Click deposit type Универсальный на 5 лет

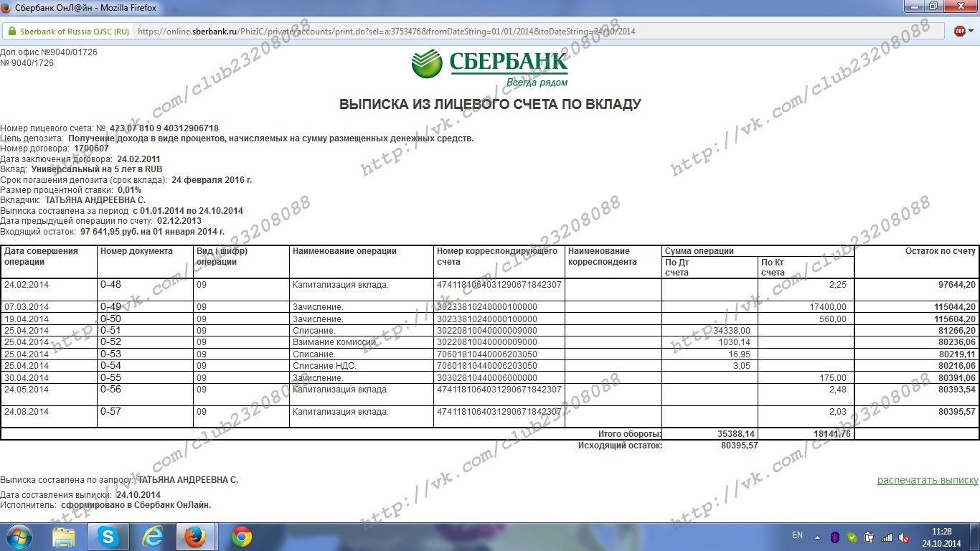tap(97, 169)
